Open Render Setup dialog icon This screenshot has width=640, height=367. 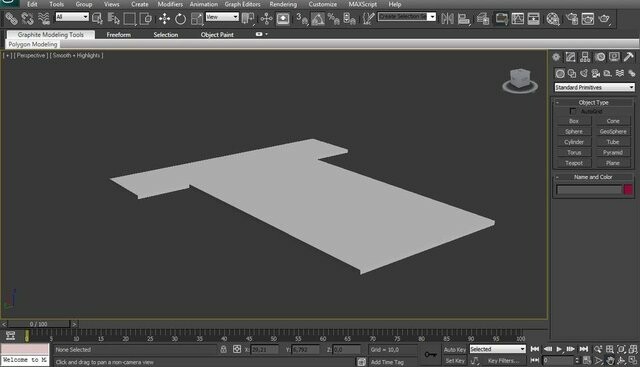point(571,18)
